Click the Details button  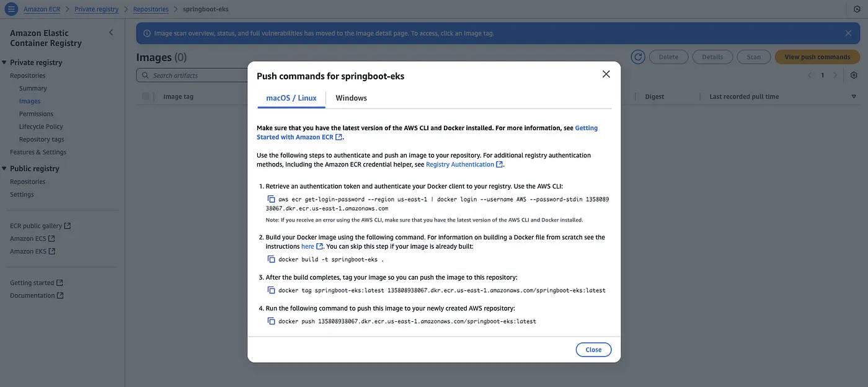click(712, 57)
